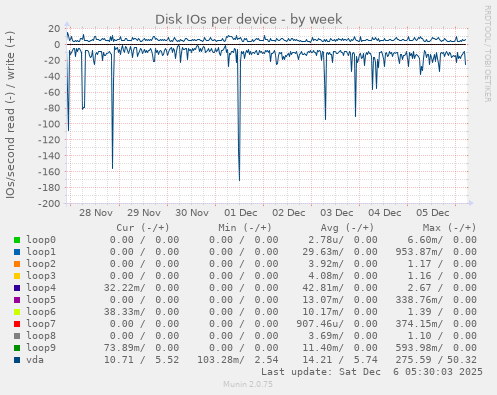
Task: Click the loop8 gray legend swatch
Action: tap(17, 336)
